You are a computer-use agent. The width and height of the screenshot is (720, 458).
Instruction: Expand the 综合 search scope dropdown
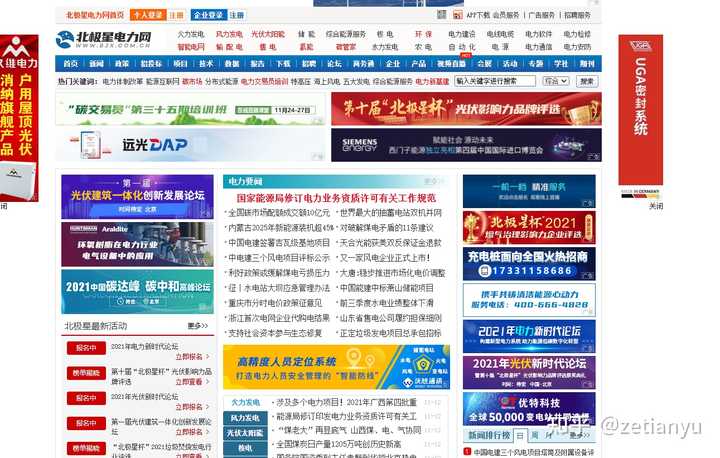[x=556, y=81]
